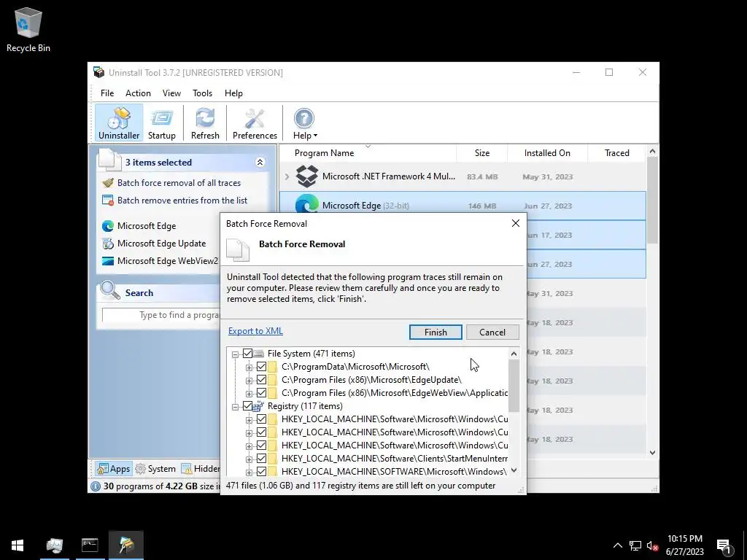Switch to the Startup toolbar section
Viewport: 747px width, 560px height.
point(161,123)
